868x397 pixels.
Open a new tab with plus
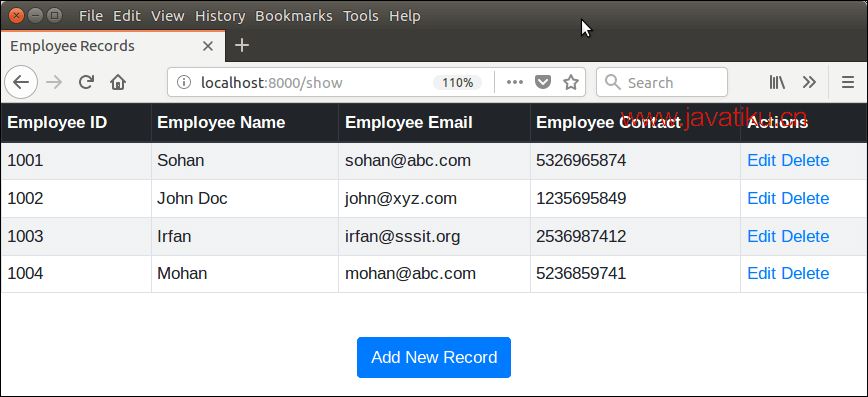[x=242, y=45]
